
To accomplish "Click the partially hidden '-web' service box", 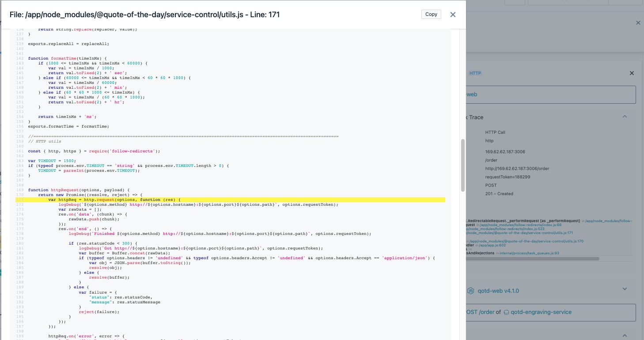I will point(551,94).
